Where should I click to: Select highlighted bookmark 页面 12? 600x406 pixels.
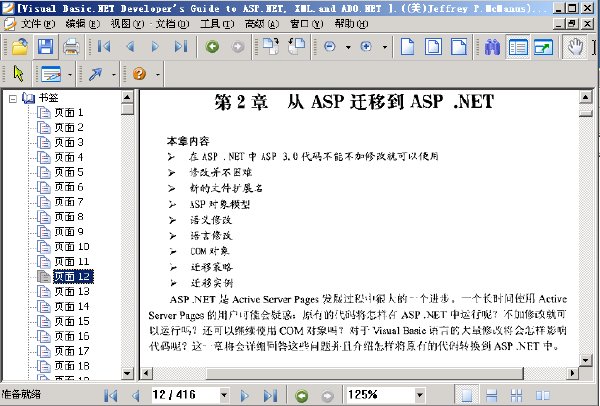point(72,277)
